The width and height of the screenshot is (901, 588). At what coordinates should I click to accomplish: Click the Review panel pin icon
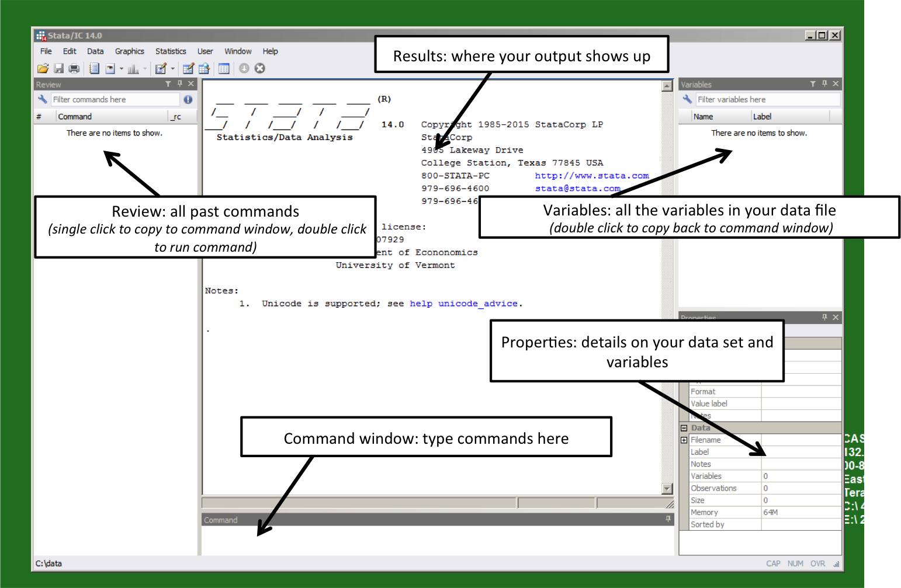point(180,84)
